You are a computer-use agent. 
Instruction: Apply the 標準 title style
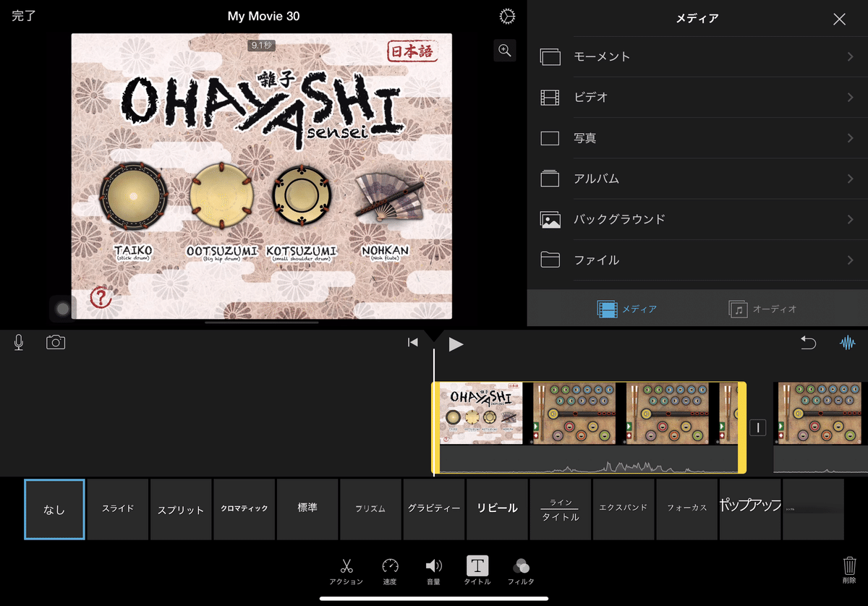(307, 509)
